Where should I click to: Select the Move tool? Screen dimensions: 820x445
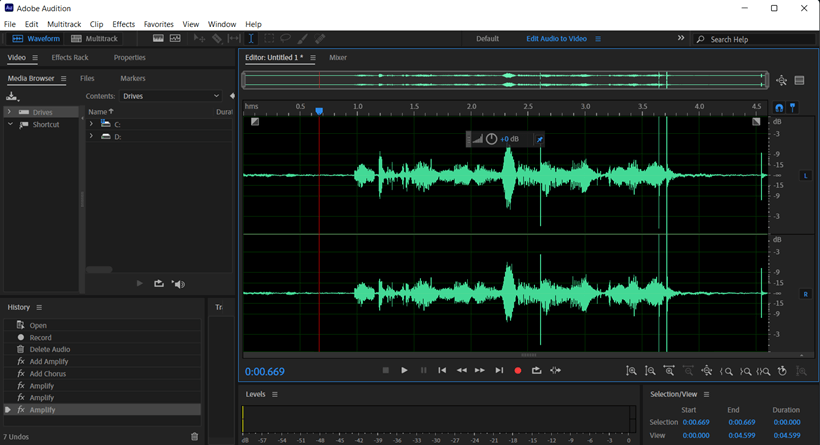click(199, 39)
